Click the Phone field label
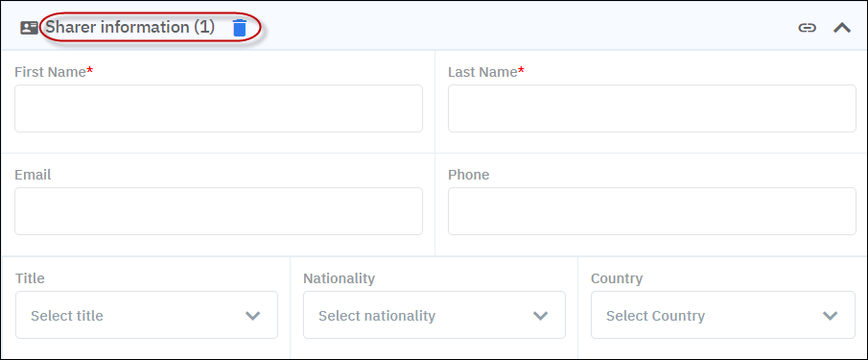 point(468,175)
